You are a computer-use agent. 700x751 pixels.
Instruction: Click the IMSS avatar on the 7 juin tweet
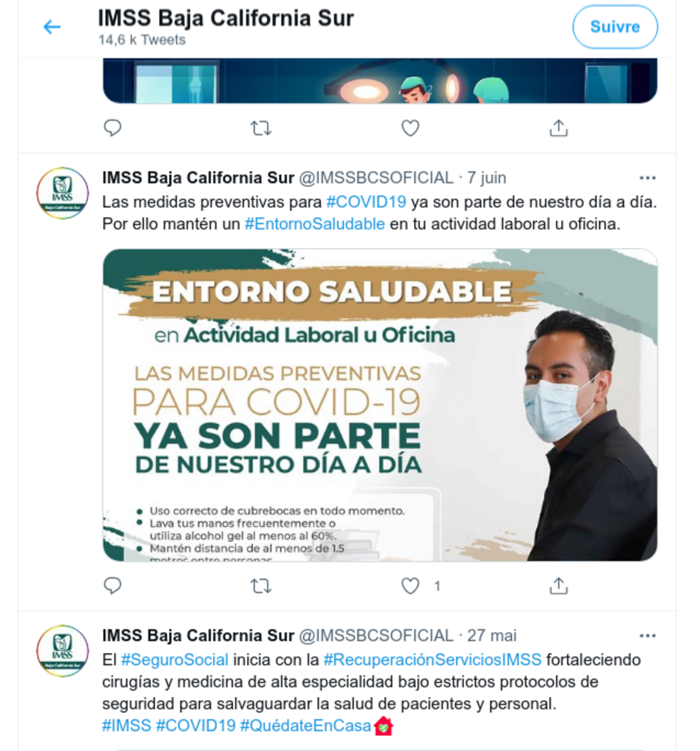click(x=62, y=193)
